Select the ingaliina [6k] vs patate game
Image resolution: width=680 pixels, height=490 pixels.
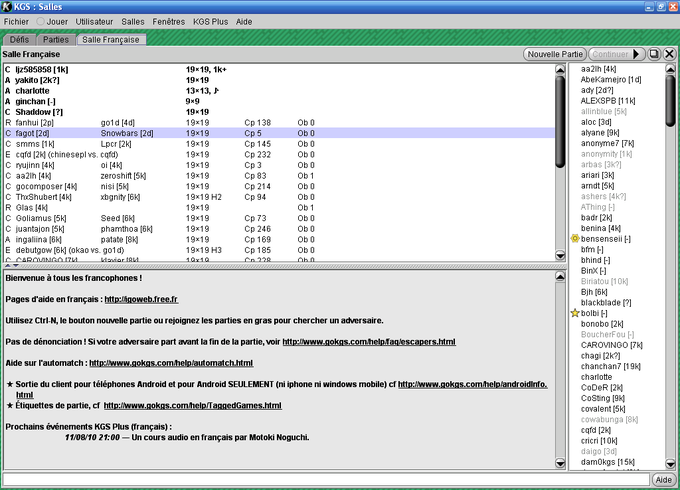coord(279,239)
